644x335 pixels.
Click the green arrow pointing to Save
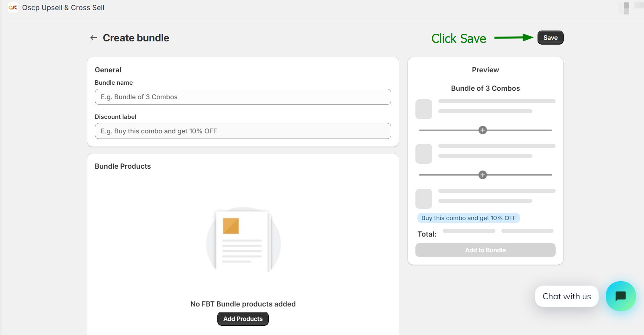pyautogui.click(x=513, y=38)
